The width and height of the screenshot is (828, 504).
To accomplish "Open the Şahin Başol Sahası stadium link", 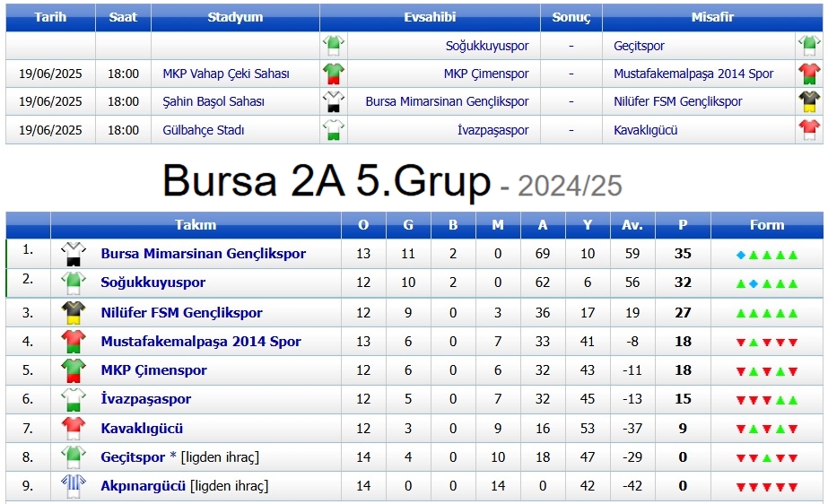I will point(214,101).
